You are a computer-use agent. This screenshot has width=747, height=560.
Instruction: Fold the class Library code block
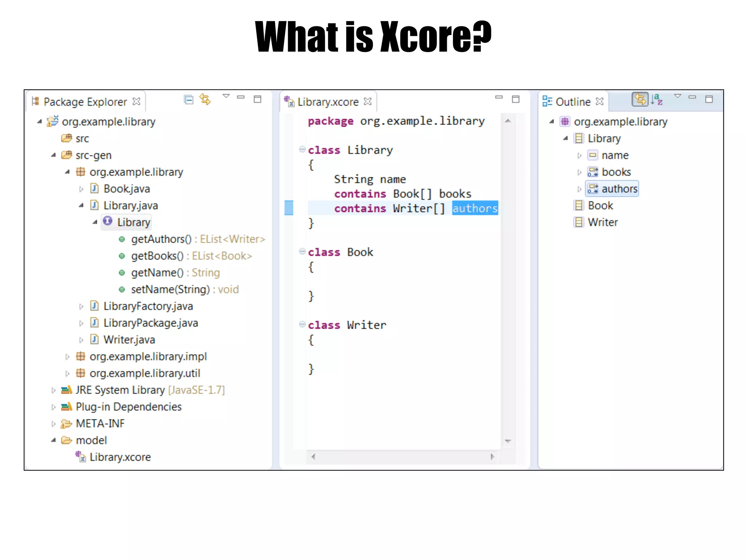coord(302,149)
